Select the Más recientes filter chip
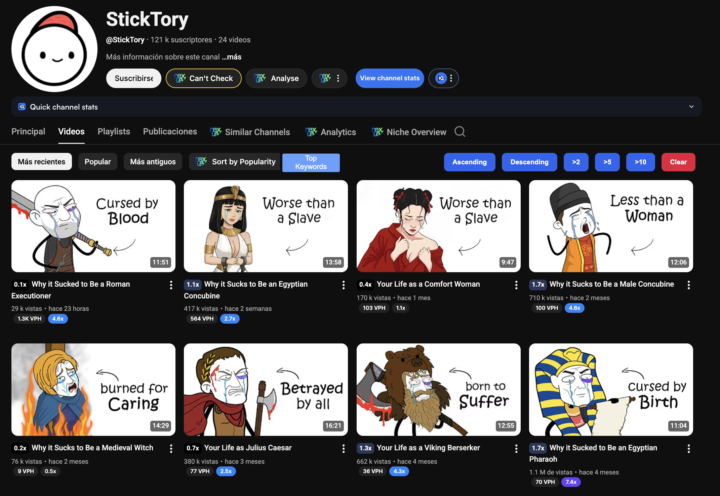This screenshot has width=720, height=496. [x=41, y=162]
